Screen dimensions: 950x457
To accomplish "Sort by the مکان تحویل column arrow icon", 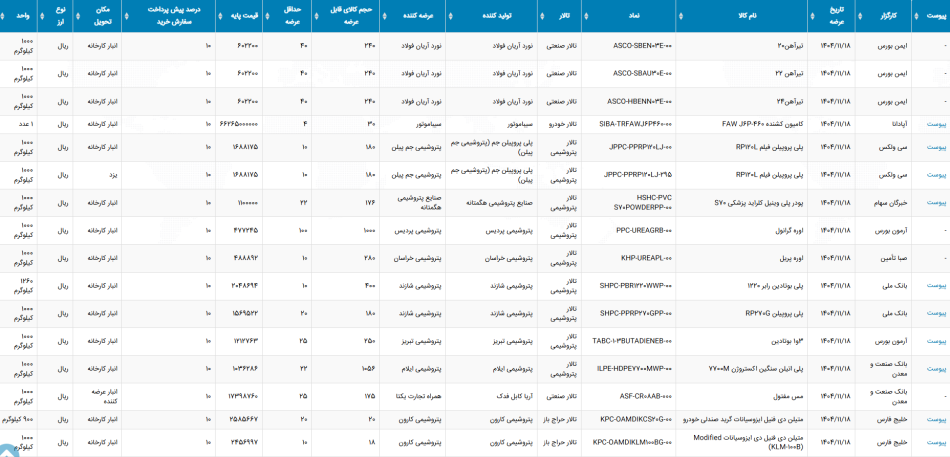I will pyautogui.click(x=78, y=16).
